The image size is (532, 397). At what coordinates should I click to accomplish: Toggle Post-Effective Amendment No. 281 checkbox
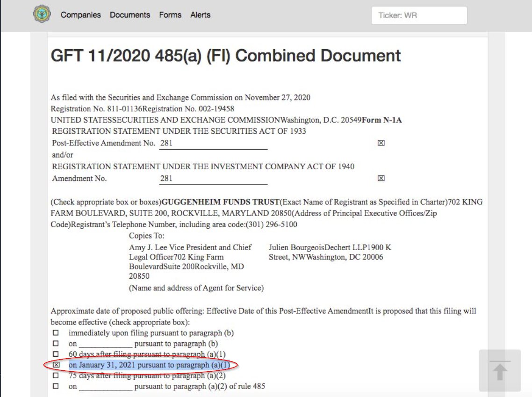click(381, 143)
